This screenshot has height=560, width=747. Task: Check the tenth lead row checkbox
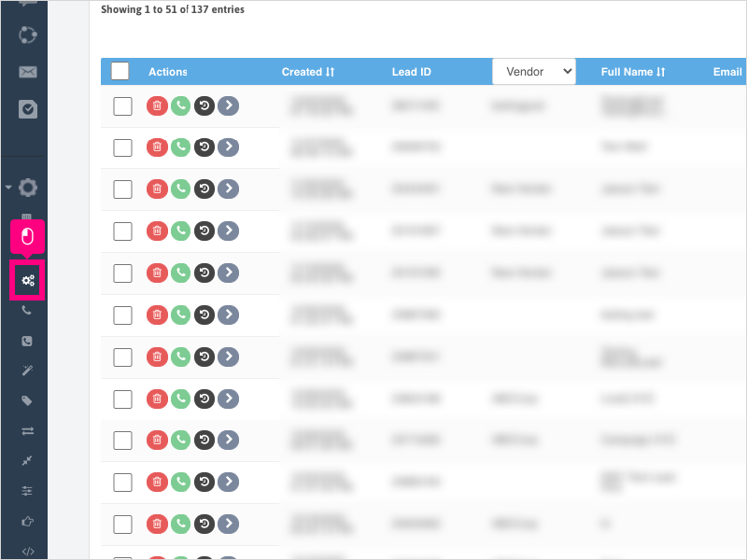pos(122,483)
